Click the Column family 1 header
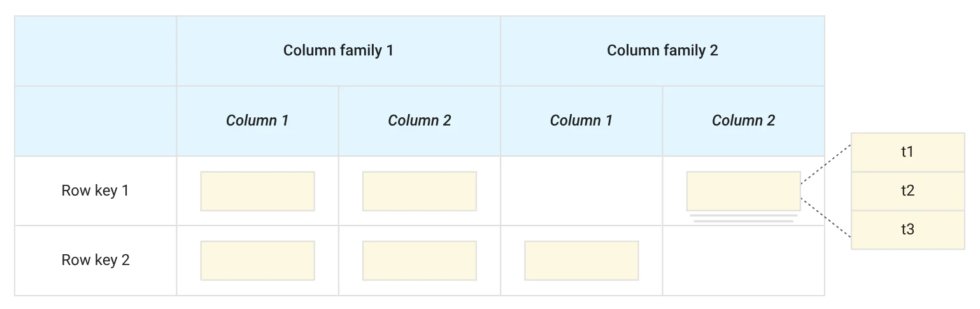The height and width of the screenshot is (309, 980). (338, 51)
